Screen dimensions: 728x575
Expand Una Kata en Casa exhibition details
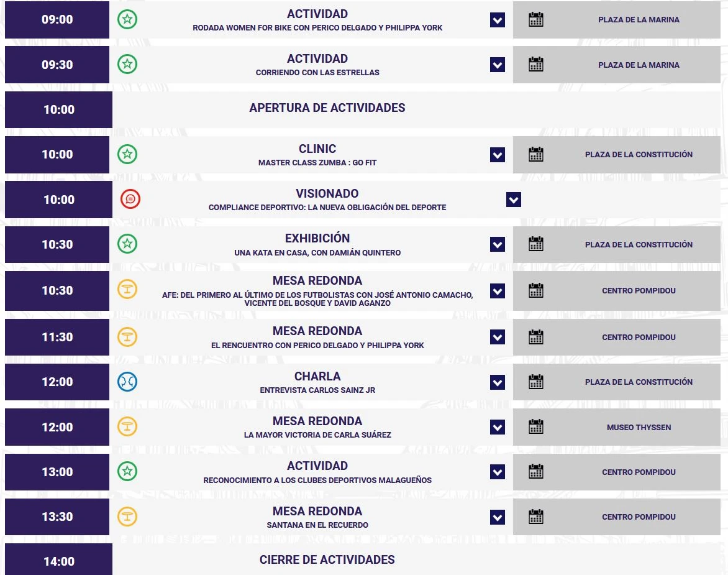[498, 244]
